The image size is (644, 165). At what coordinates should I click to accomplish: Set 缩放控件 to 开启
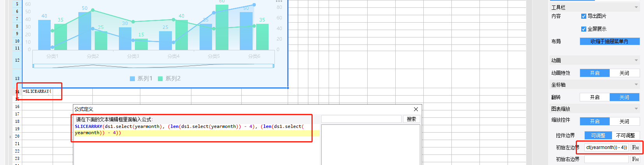(x=594, y=121)
